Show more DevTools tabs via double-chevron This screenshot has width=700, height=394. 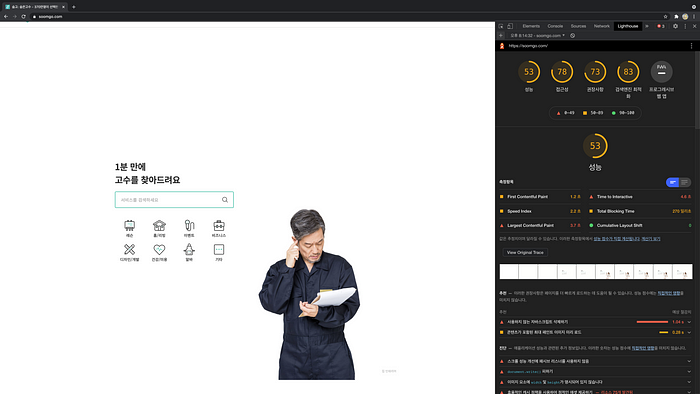(x=647, y=26)
